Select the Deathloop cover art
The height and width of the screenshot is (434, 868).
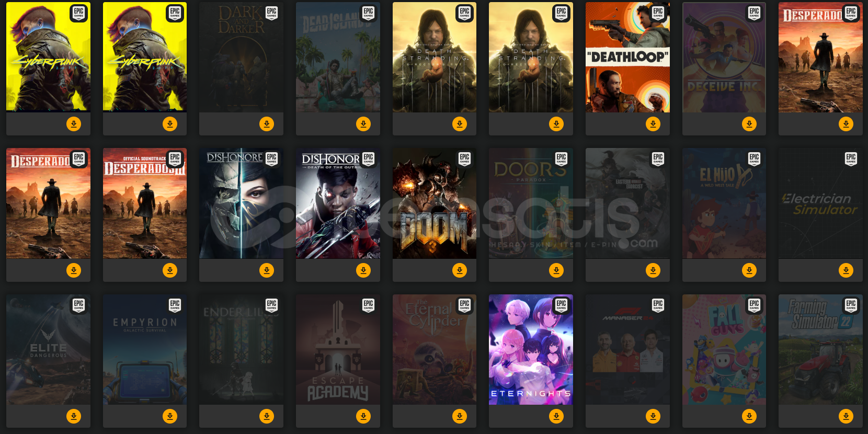[627, 58]
